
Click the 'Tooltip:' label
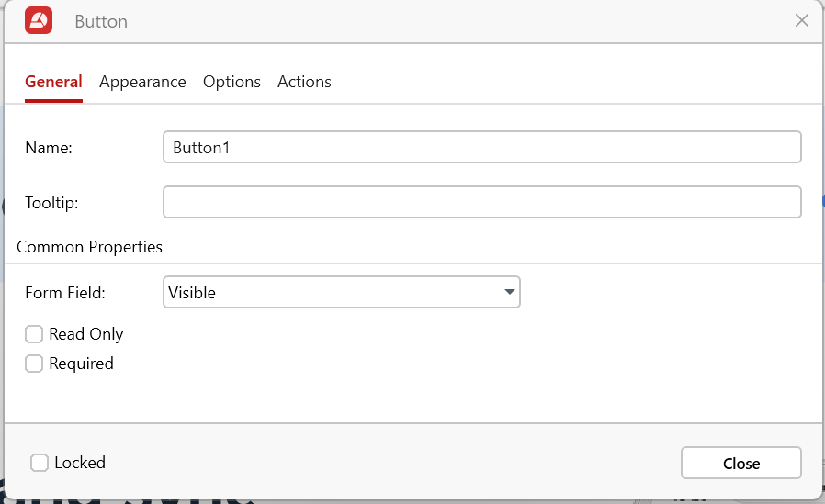click(x=51, y=203)
